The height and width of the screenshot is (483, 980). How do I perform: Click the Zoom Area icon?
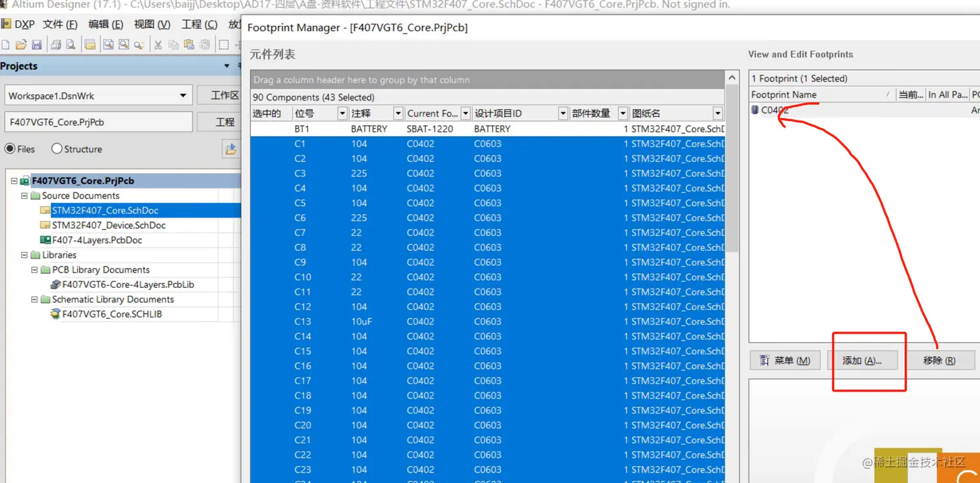coord(124,45)
